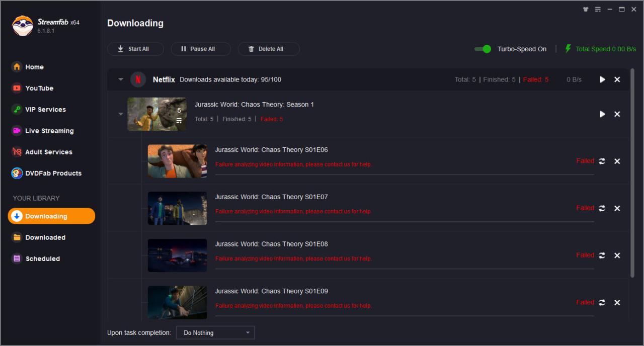The width and height of the screenshot is (644, 346).
Task: Click the YouTube play icon
Action: (17, 88)
